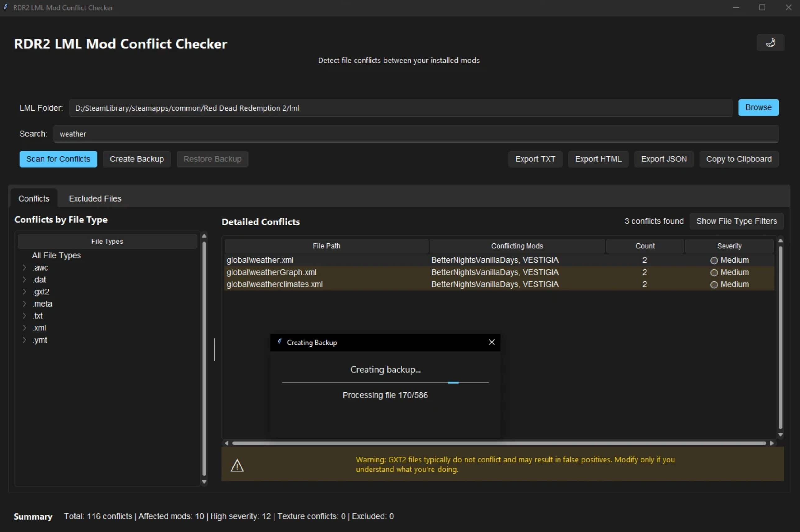Click 'Processing file 170/586' text

385,395
